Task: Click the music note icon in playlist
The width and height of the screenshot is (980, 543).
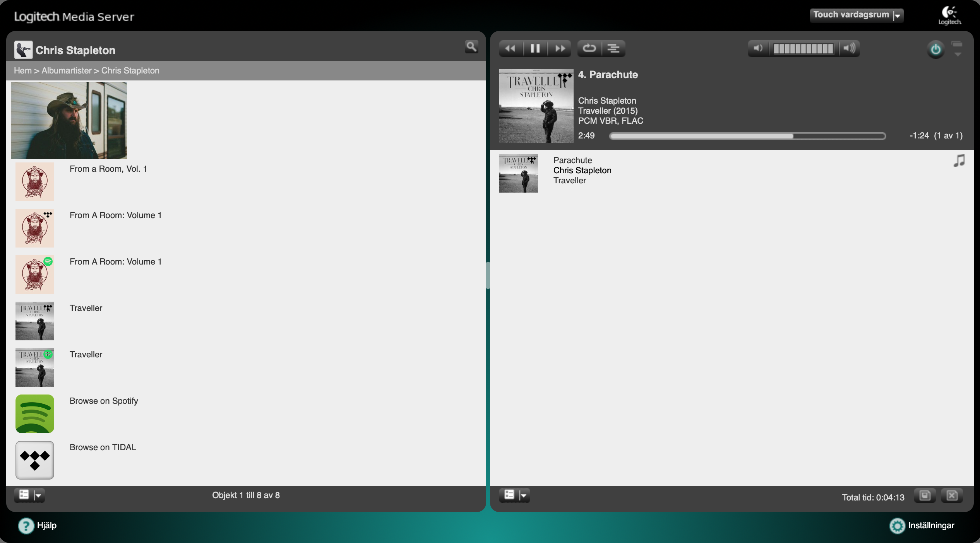Action: pos(959,161)
